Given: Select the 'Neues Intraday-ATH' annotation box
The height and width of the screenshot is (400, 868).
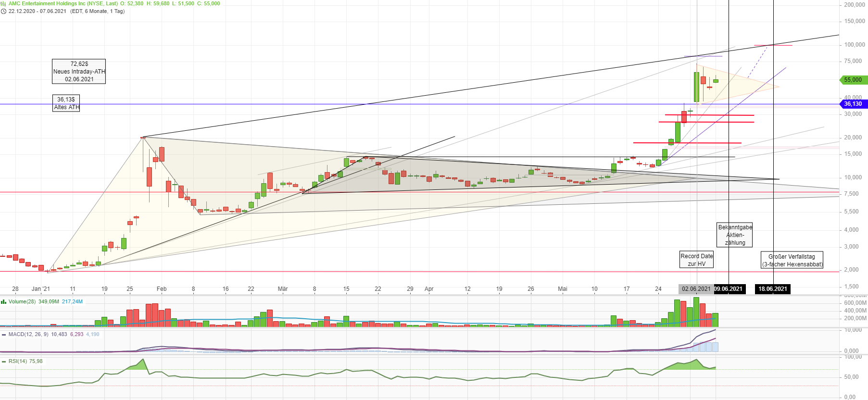Looking at the screenshot, I should (79, 71).
